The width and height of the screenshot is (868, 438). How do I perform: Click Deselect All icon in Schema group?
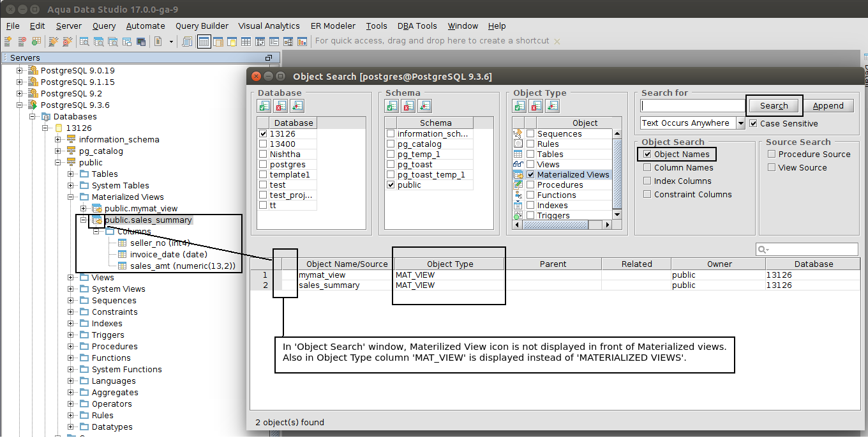(x=408, y=106)
